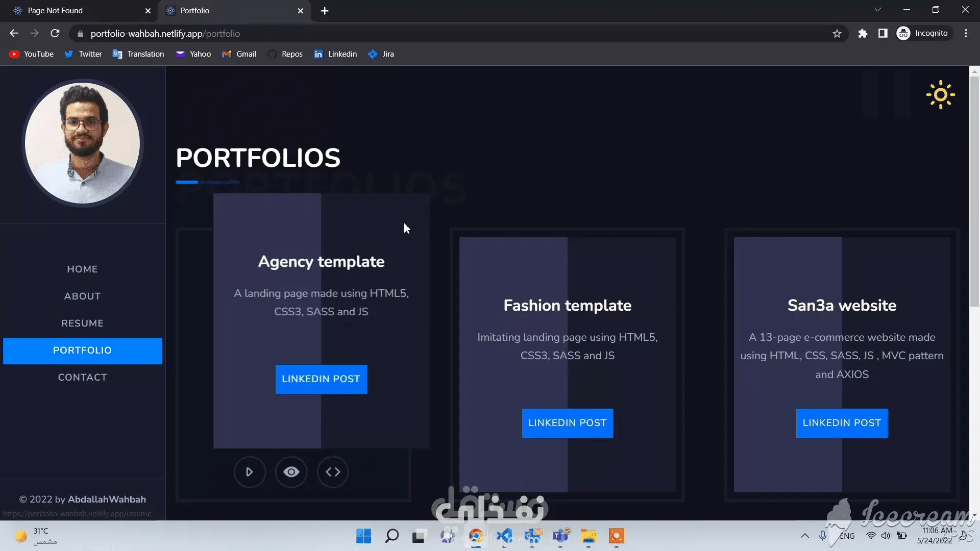Viewport: 980px width, 551px height.
Task: Open Windows taskbar search icon
Action: pyautogui.click(x=391, y=536)
